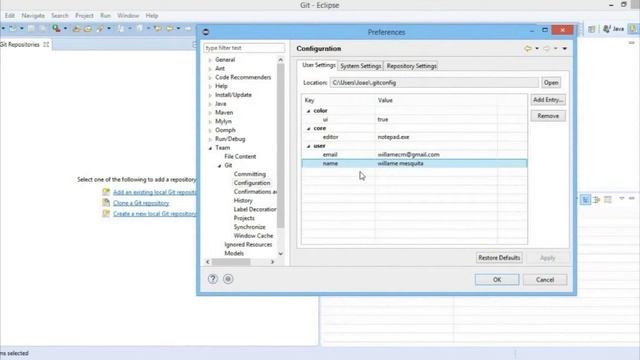Expand the Java preferences node
Viewport: 640px width, 360px height.
(x=210, y=104)
